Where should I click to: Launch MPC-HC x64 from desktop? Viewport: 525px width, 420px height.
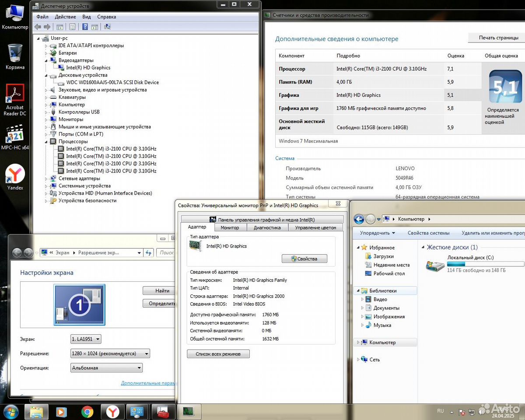pyautogui.click(x=15, y=137)
